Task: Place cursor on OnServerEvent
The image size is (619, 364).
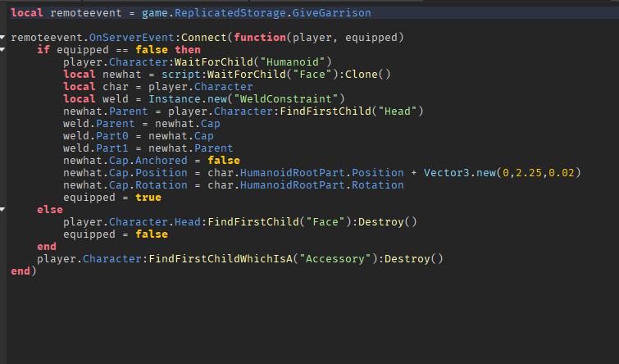Action: coord(131,38)
